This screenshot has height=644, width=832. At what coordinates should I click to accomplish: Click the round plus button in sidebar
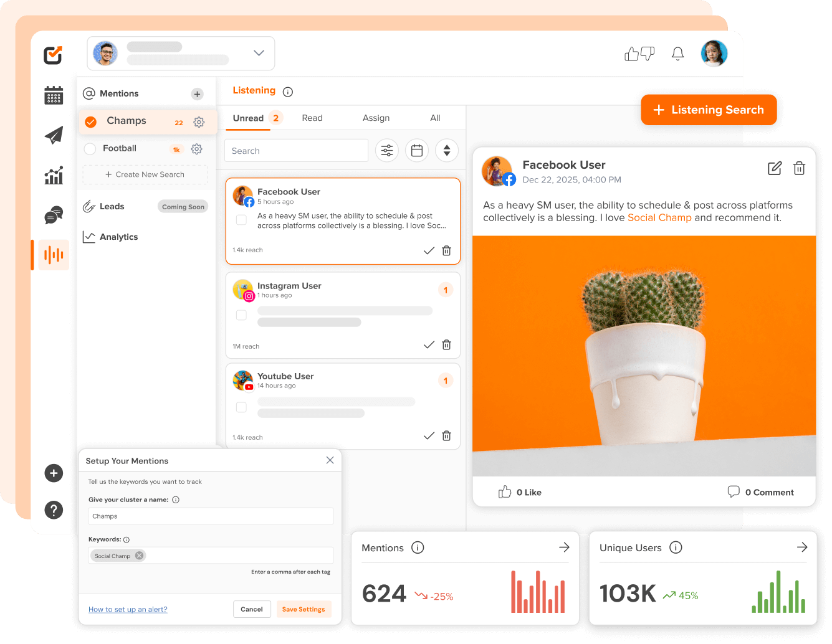point(54,473)
